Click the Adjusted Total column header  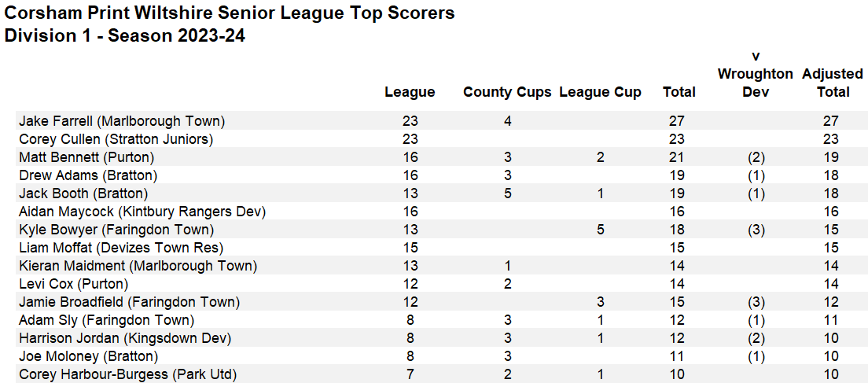click(x=833, y=83)
